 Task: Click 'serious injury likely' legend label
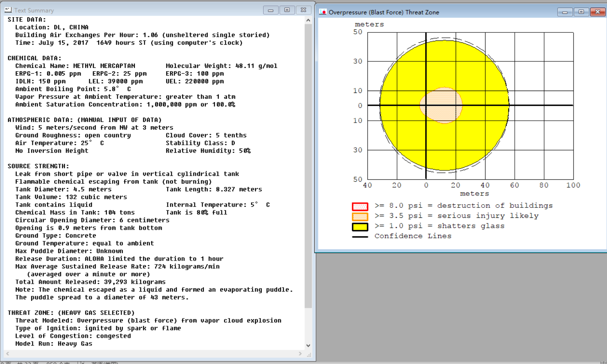pyautogui.click(x=488, y=216)
